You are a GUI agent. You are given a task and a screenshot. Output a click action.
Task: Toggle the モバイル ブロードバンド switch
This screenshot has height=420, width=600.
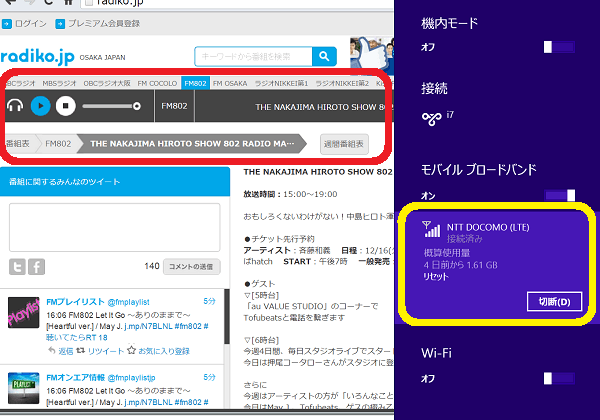coord(559,195)
